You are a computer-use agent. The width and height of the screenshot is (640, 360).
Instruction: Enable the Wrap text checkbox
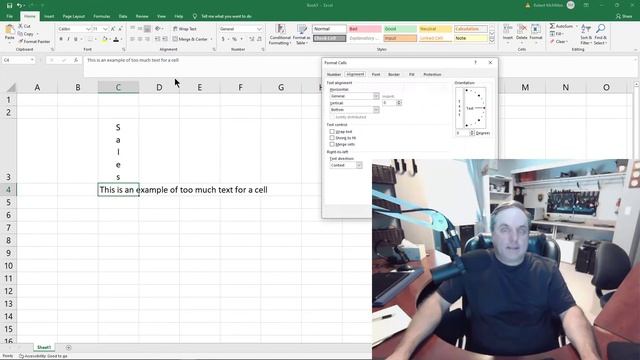click(332, 131)
